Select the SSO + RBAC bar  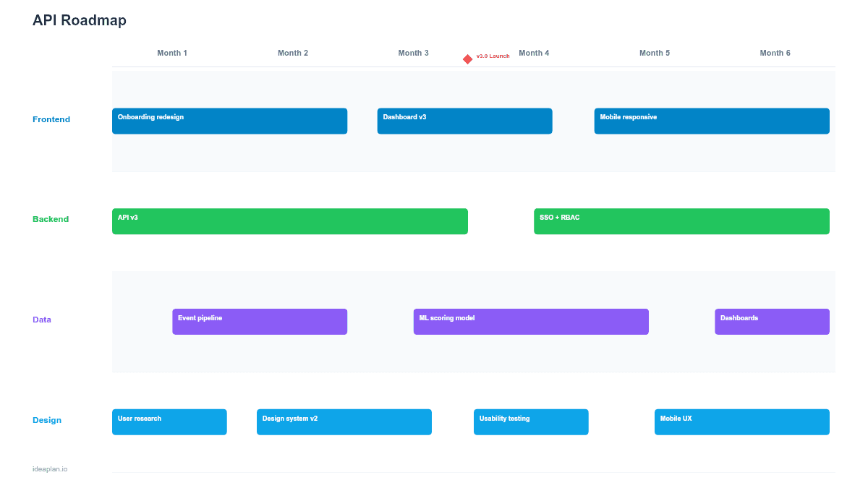pyautogui.click(x=681, y=221)
